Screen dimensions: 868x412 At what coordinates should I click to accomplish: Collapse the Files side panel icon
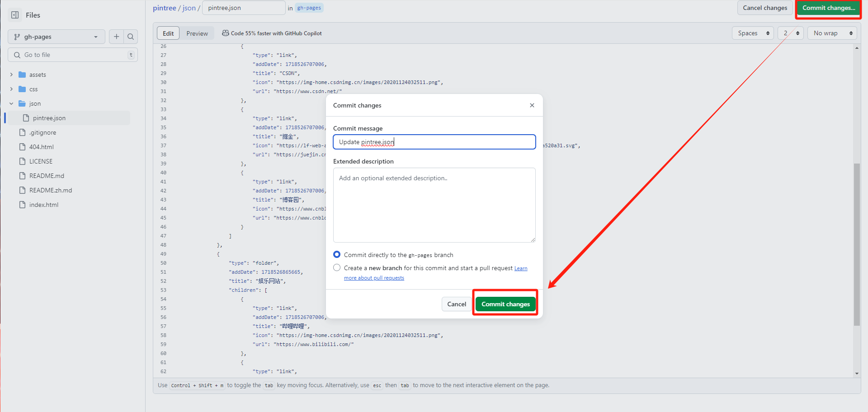click(15, 15)
